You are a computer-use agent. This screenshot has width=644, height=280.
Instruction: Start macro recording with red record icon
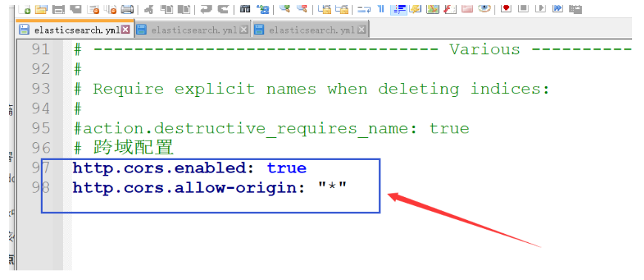pos(506,8)
